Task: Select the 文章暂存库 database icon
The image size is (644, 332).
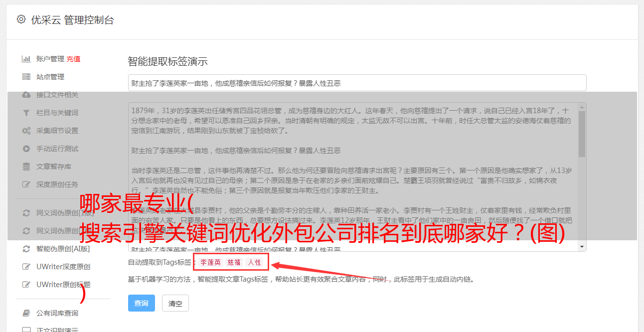Action: [26, 166]
